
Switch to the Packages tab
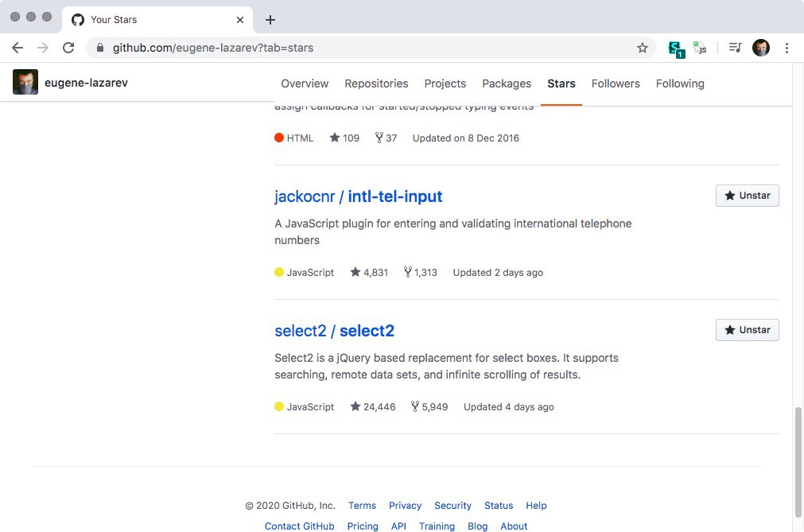point(507,83)
